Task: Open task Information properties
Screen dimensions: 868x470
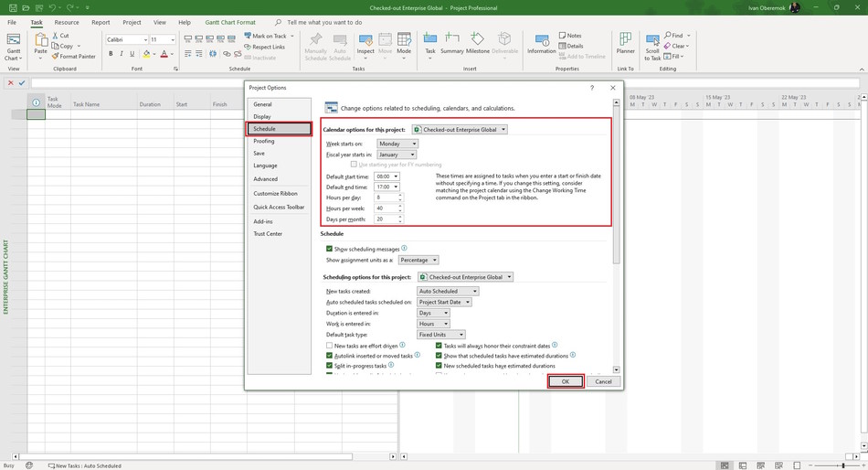Action: click(x=542, y=43)
